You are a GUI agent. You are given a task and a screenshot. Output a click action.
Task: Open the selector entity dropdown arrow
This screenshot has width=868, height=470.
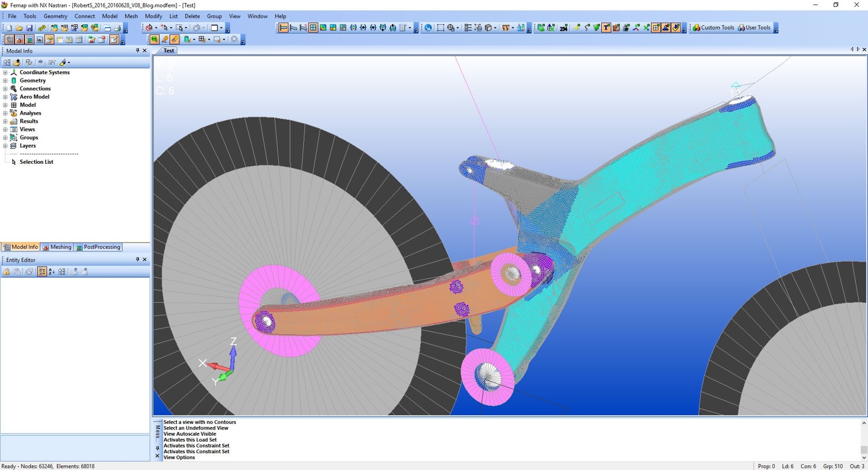click(x=156, y=27)
